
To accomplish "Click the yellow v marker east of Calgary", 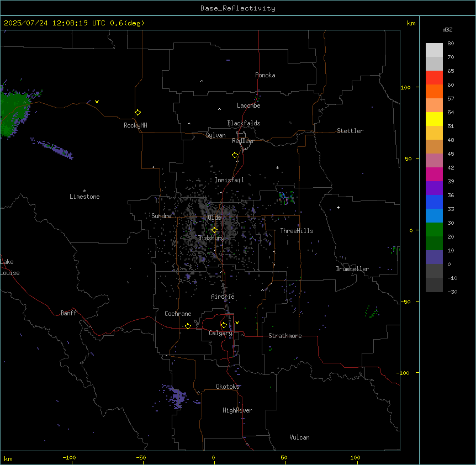I will click(237, 323).
